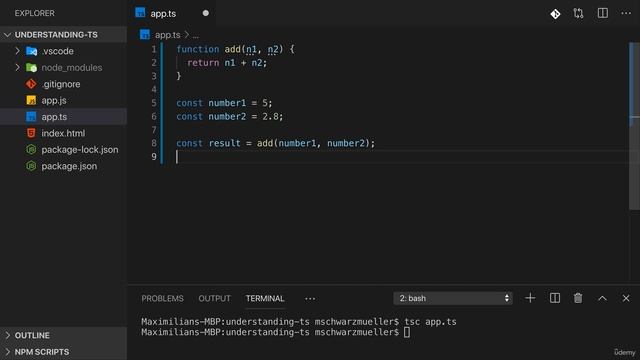Click the package.json node file icon

(x=31, y=166)
